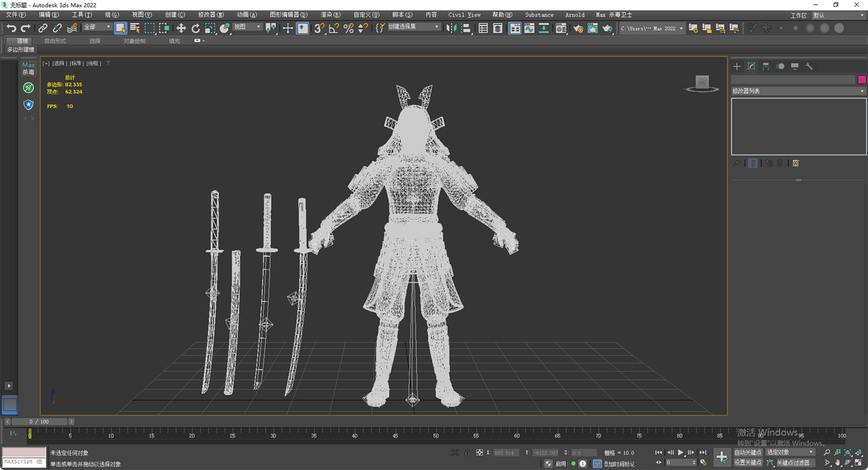Click the MAXScript listener input field
Screen dimensions: 868x470
click(x=24, y=462)
